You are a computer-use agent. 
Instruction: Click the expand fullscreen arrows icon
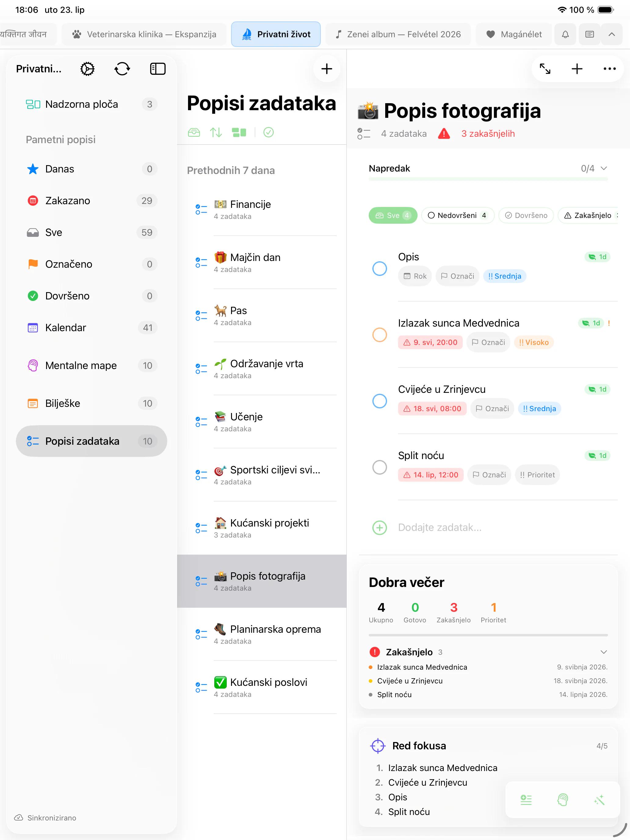tap(545, 69)
